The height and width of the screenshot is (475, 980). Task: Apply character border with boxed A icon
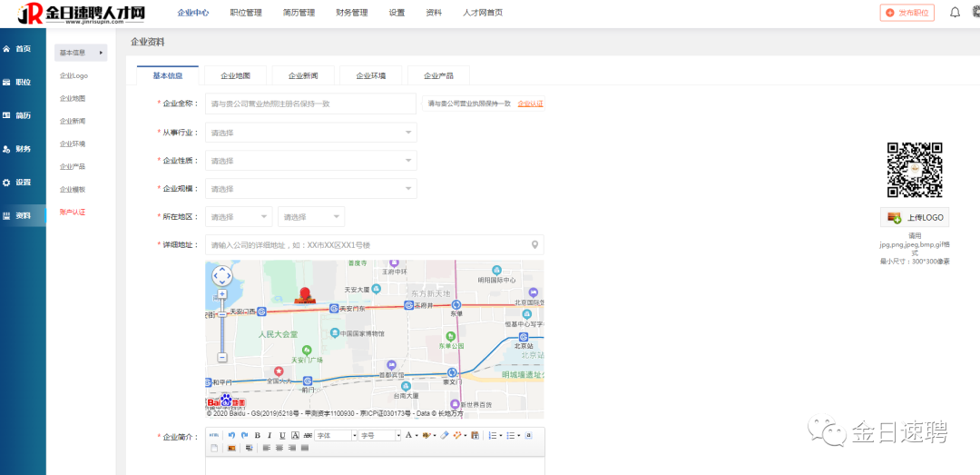tap(295, 435)
